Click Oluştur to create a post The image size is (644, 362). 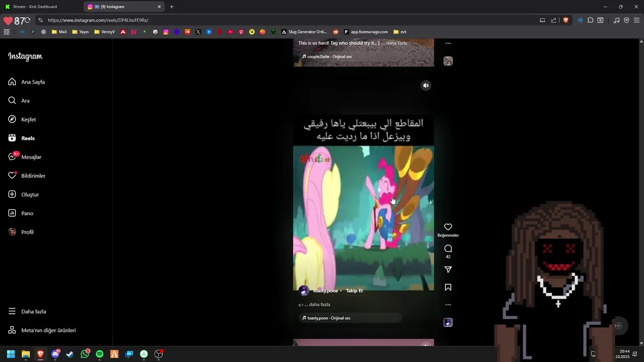(24, 195)
